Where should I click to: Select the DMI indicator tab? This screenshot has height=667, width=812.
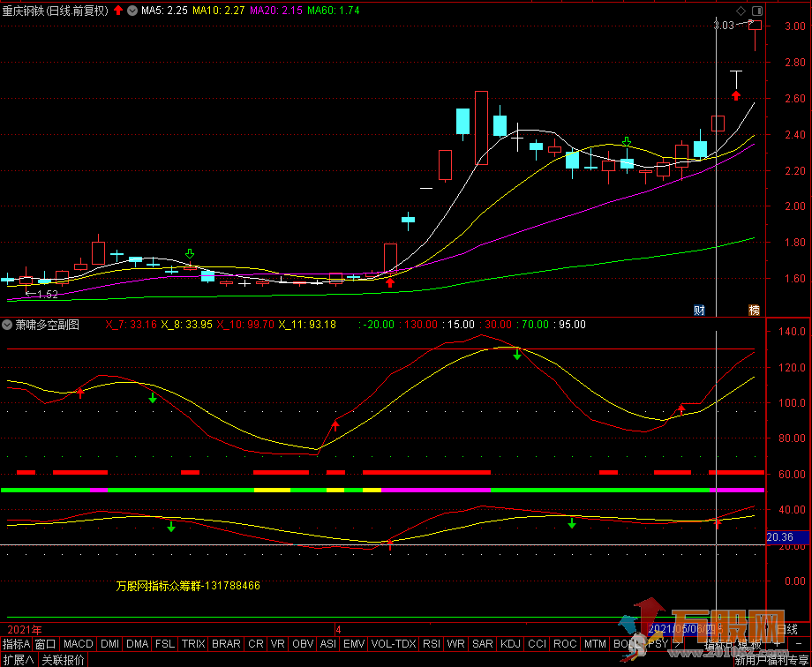(x=109, y=644)
